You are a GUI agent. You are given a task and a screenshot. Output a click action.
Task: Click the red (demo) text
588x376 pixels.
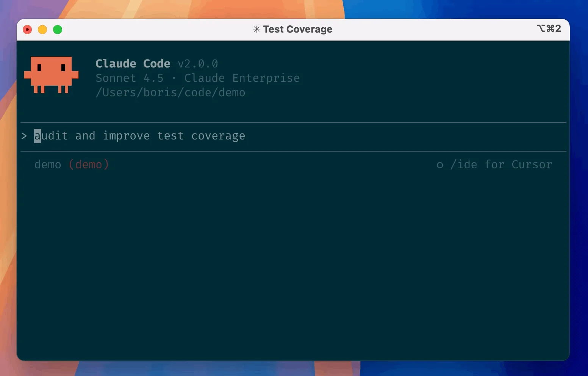[x=89, y=164]
